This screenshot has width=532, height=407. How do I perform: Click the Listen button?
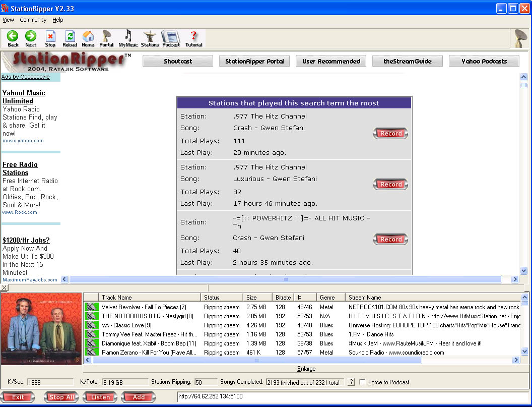click(100, 397)
